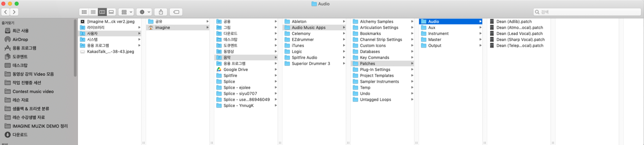Click the Edit Tags toolbar icon
The height and width of the screenshot is (145, 644).
tap(176, 12)
